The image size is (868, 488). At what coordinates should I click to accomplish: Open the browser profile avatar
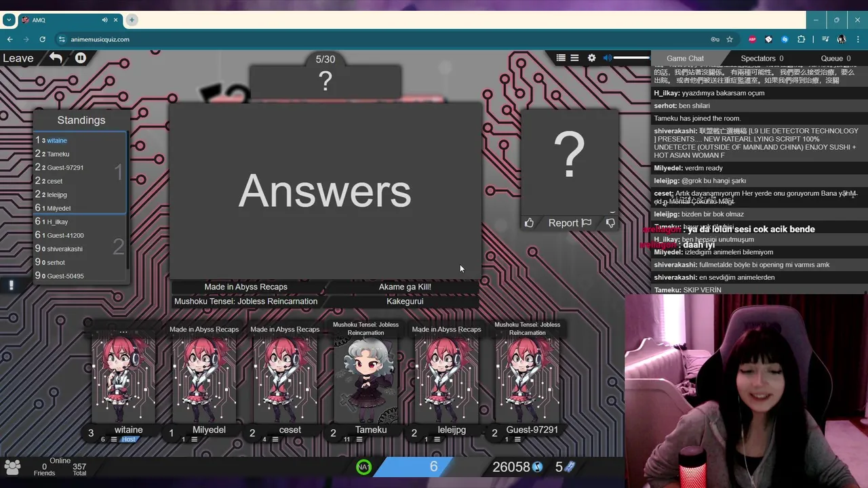pyautogui.click(x=842, y=39)
